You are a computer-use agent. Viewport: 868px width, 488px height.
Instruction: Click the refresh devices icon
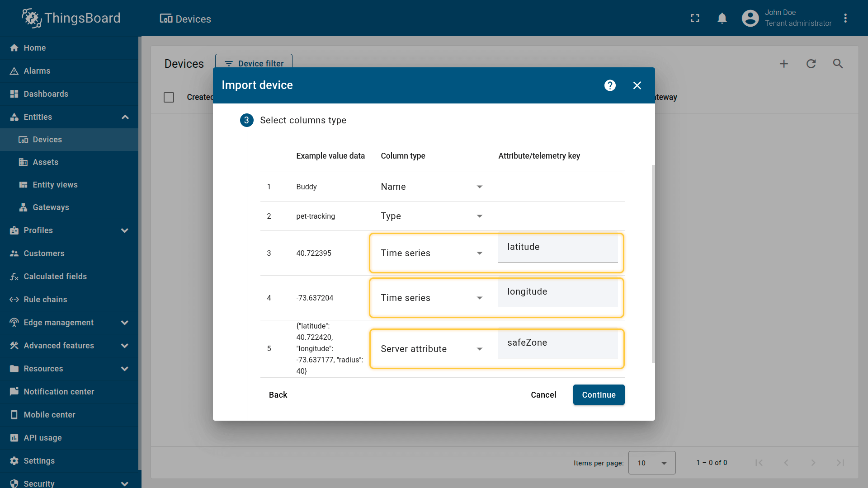tap(811, 64)
